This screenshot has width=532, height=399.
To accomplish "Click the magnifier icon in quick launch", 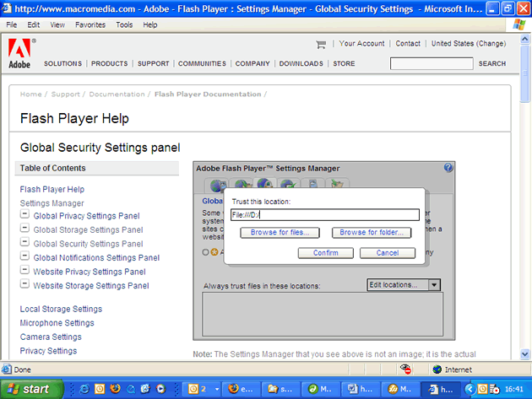I will (131, 389).
